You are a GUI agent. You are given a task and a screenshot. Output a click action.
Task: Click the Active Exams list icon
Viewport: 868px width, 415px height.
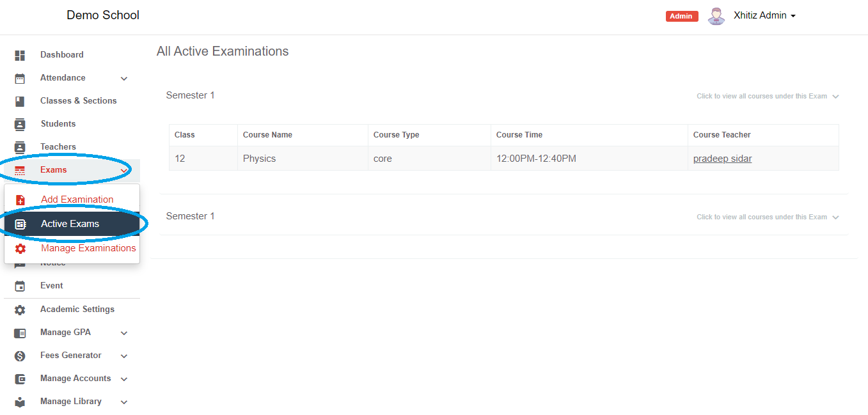click(20, 224)
